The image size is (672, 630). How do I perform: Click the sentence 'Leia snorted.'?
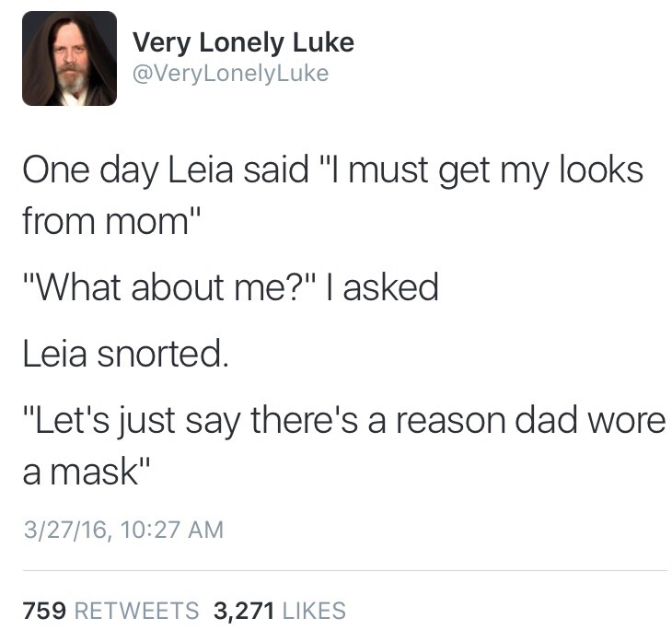[125, 354]
